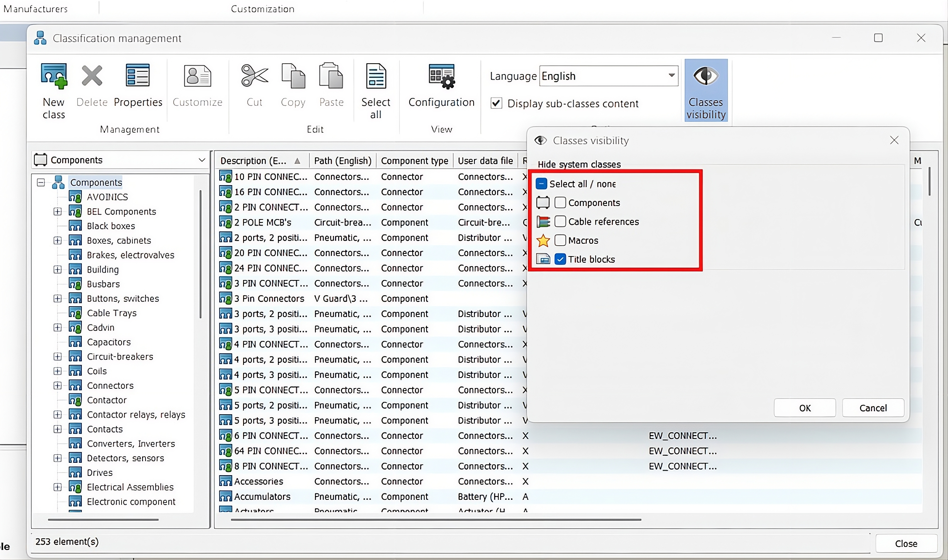Click the Cut scissors icon

point(254,75)
